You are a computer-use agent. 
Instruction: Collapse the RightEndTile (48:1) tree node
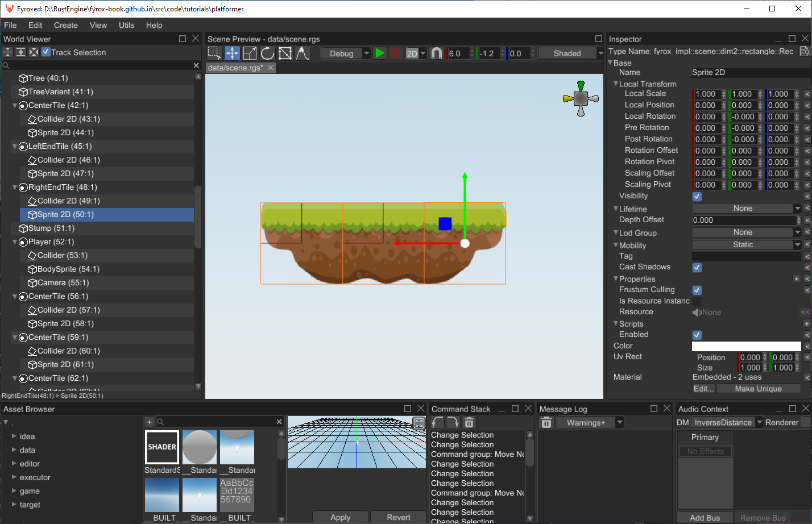pyautogui.click(x=15, y=187)
